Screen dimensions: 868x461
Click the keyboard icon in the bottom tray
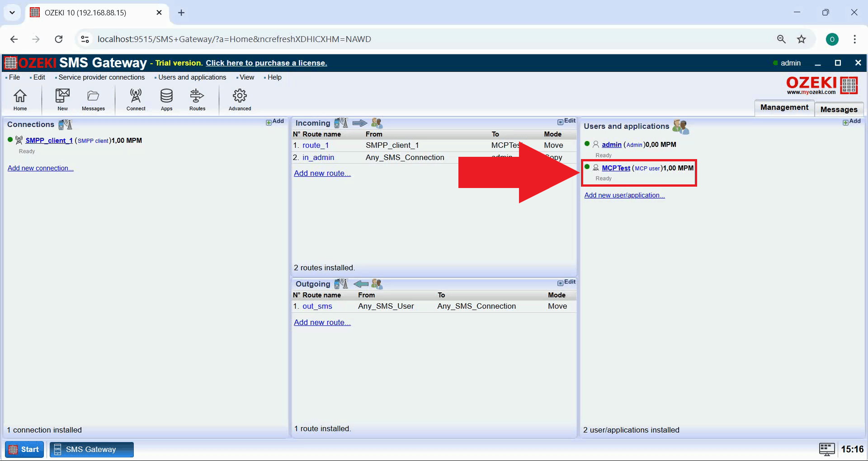[827, 449]
